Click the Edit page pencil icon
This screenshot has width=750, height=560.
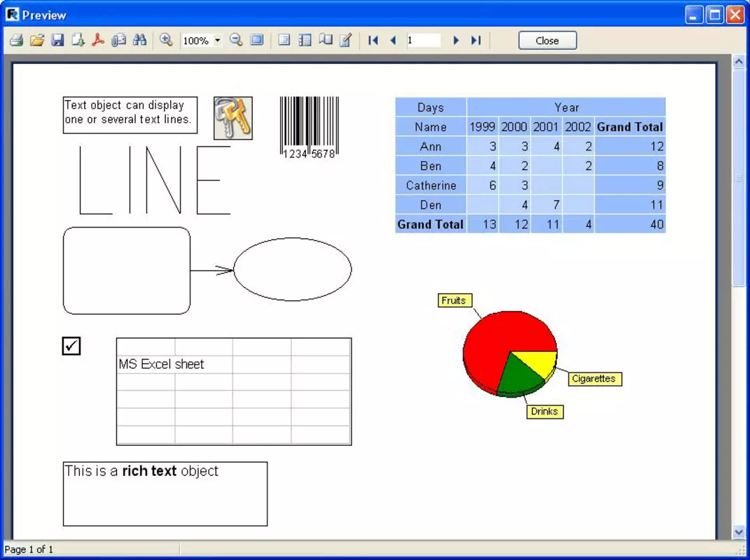tap(346, 40)
